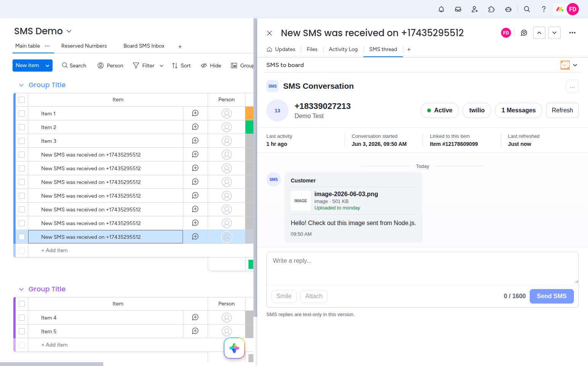Go to the previous item with the up arrow
This screenshot has width=588, height=366.
539,33
